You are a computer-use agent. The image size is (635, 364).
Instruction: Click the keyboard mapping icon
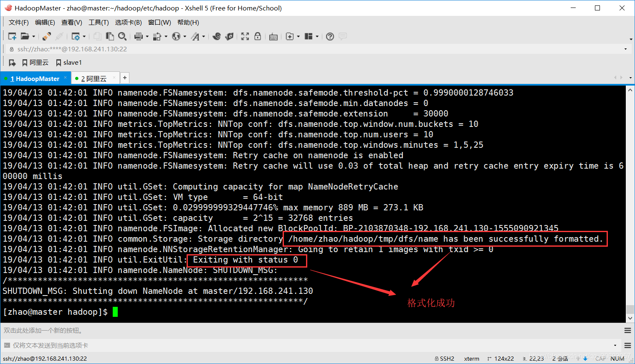(x=273, y=37)
